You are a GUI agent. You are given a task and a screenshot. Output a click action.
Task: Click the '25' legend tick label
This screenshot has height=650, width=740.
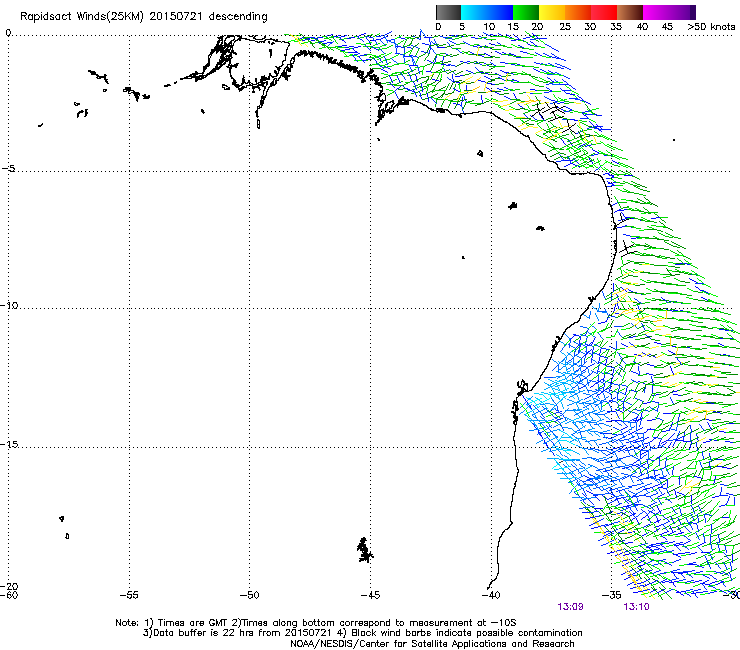tap(565, 26)
